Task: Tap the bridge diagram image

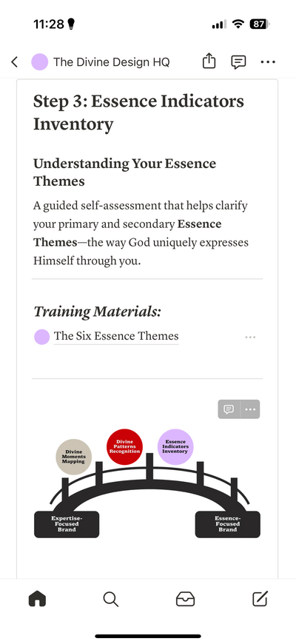Action: coord(147,483)
